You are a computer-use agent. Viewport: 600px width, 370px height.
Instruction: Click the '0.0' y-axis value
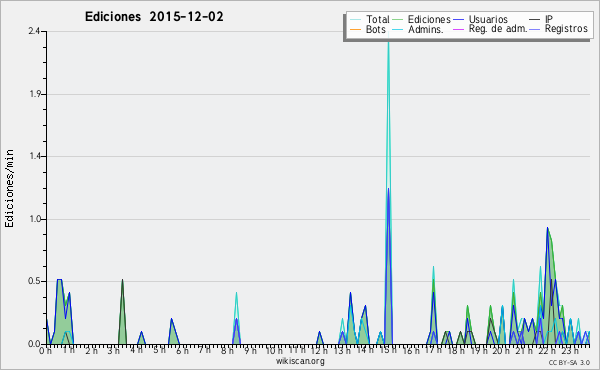tap(34, 344)
